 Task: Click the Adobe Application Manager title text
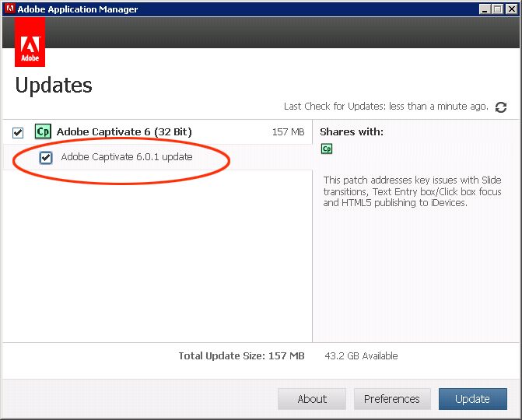click(78, 9)
